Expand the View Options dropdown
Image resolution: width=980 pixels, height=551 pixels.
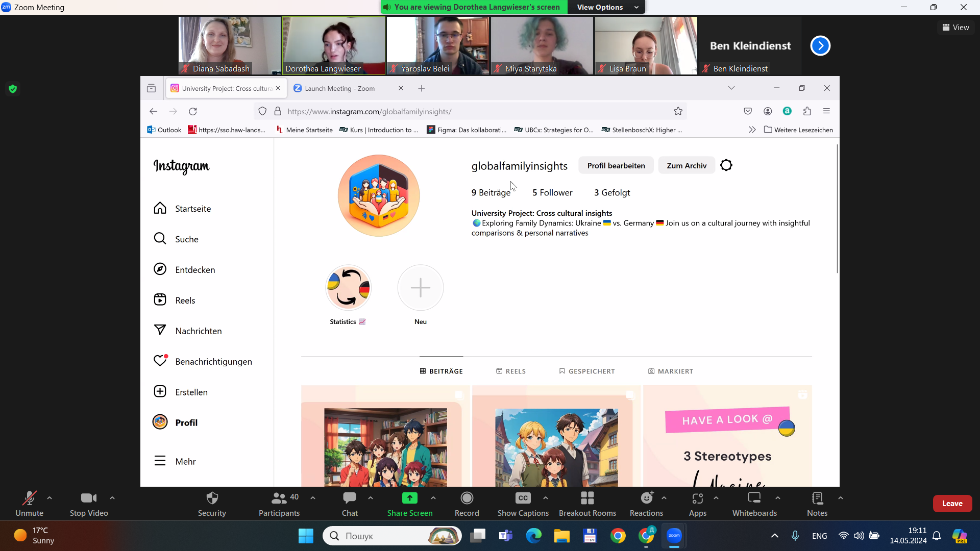[x=607, y=7]
